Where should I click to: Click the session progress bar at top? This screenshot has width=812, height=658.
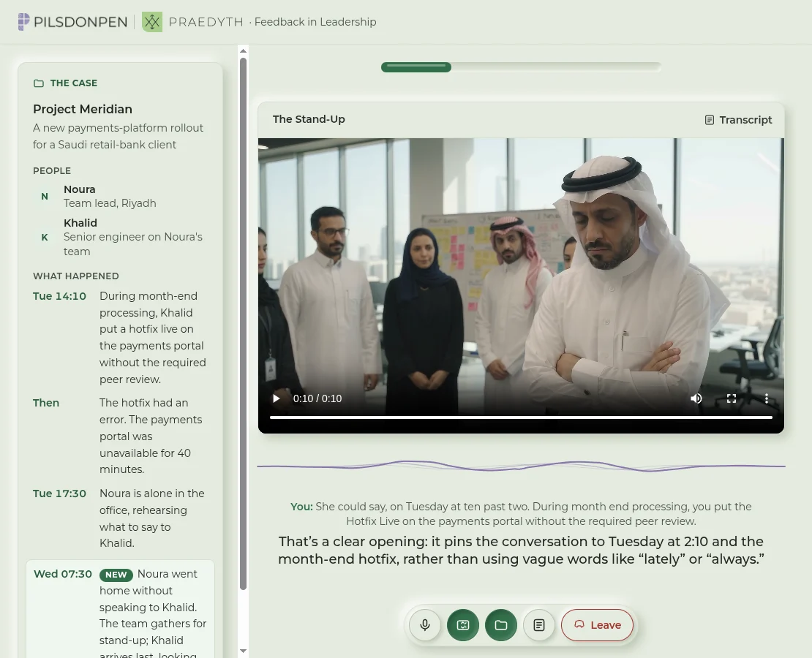521,67
